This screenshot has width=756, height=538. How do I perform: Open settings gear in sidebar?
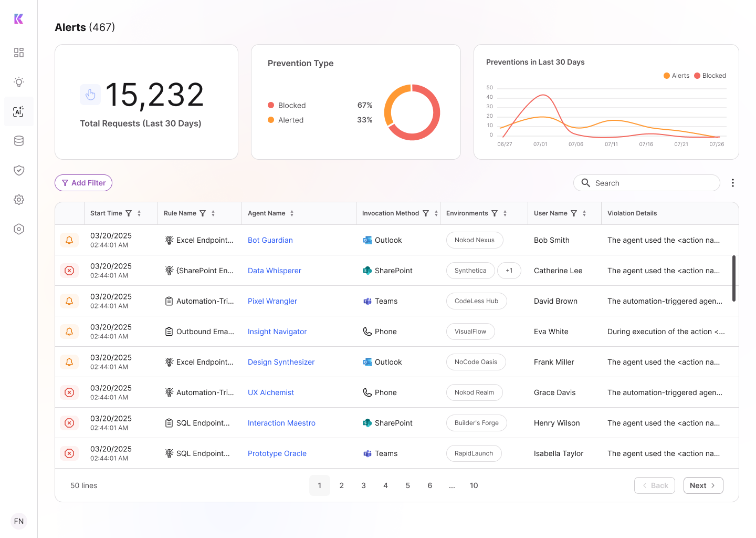(x=19, y=200)
